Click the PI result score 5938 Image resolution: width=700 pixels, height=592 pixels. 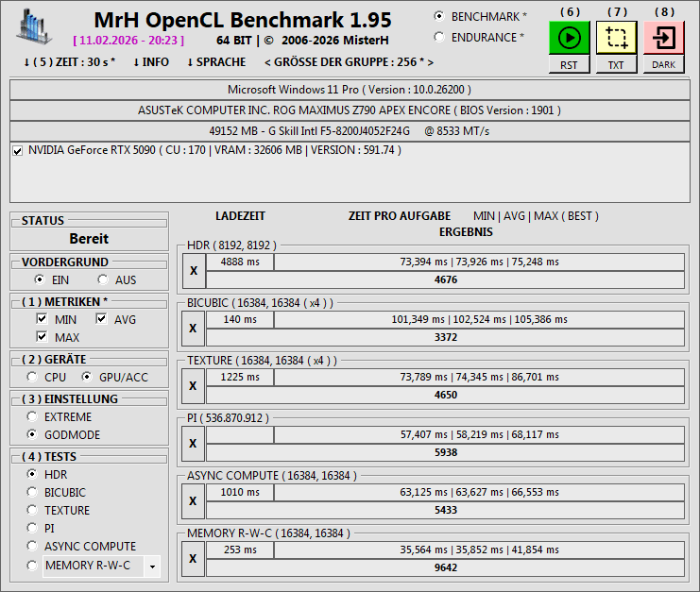tap(445, 452)
